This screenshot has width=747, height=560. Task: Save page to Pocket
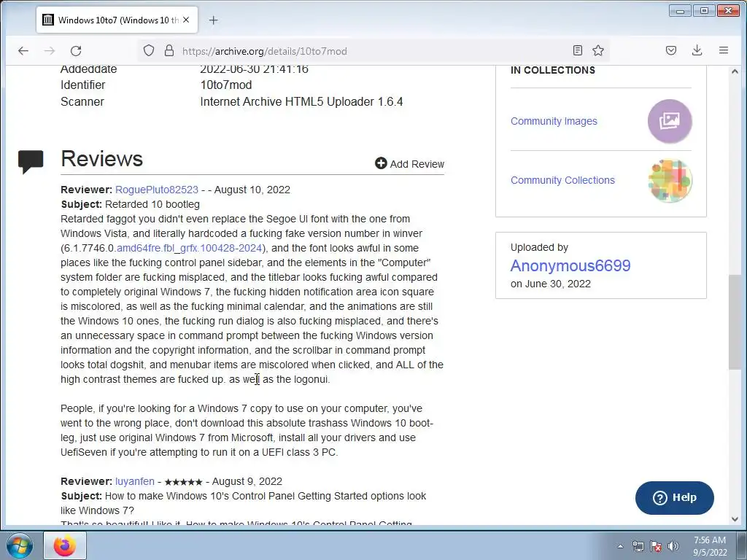(671, 50)
